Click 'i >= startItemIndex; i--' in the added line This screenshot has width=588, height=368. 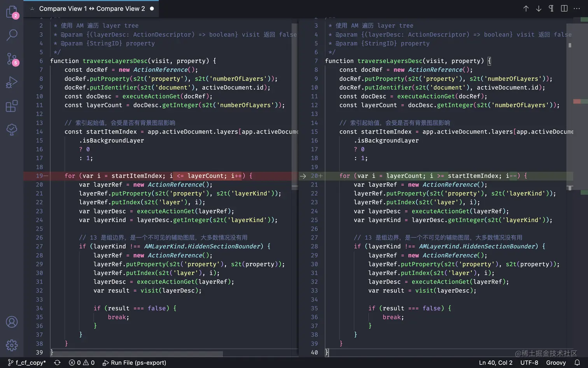pyautogui.click(x=473, y=176)
